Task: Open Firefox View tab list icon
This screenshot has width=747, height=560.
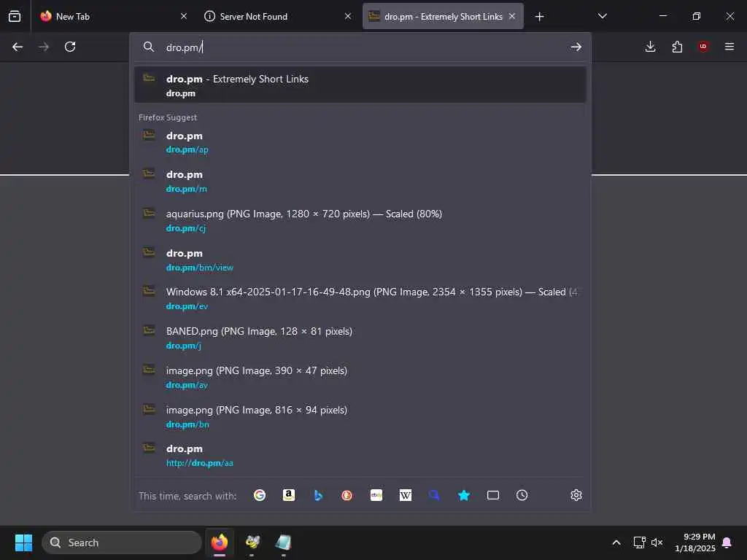Action: pyautogui.click(x=15, y=16)
